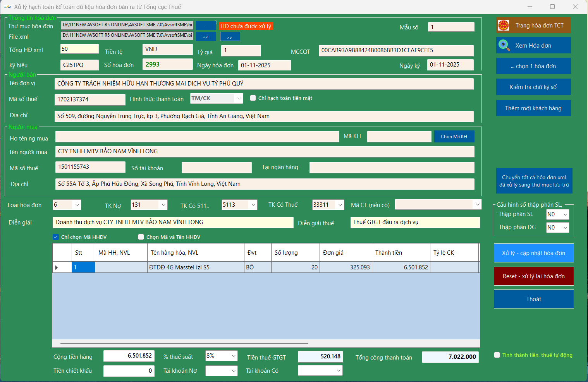Expand the 'TK Nợ' account dropdown
Screen dimensions: 588x382
point(163,205)
